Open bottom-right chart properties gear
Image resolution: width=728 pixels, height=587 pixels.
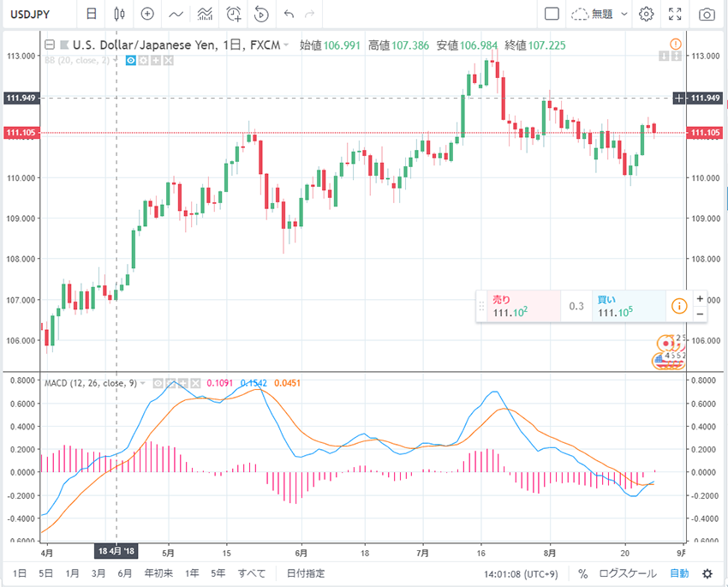(x=707, y=573)
